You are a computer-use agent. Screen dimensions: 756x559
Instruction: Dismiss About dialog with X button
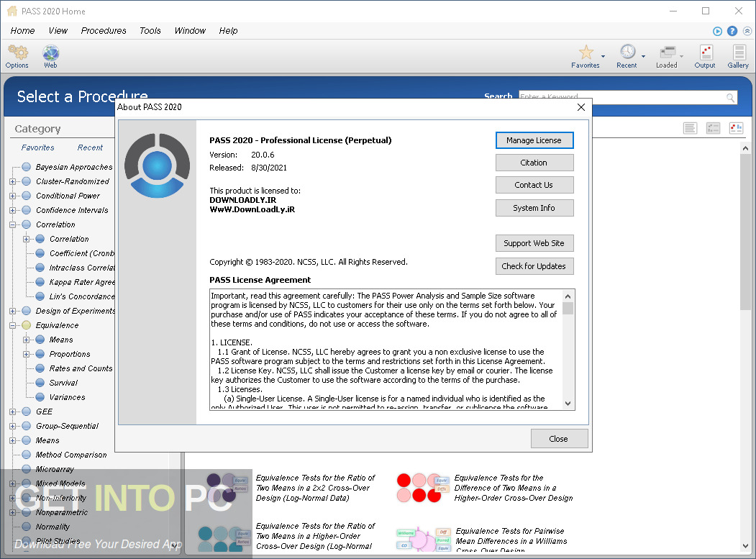point(581,107)
